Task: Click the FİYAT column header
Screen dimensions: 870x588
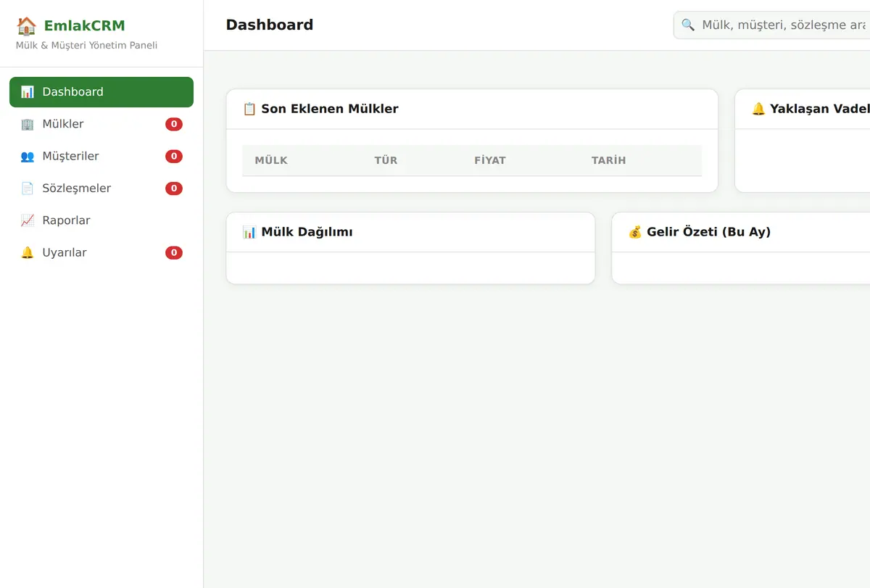Action: tap(490, 160)
